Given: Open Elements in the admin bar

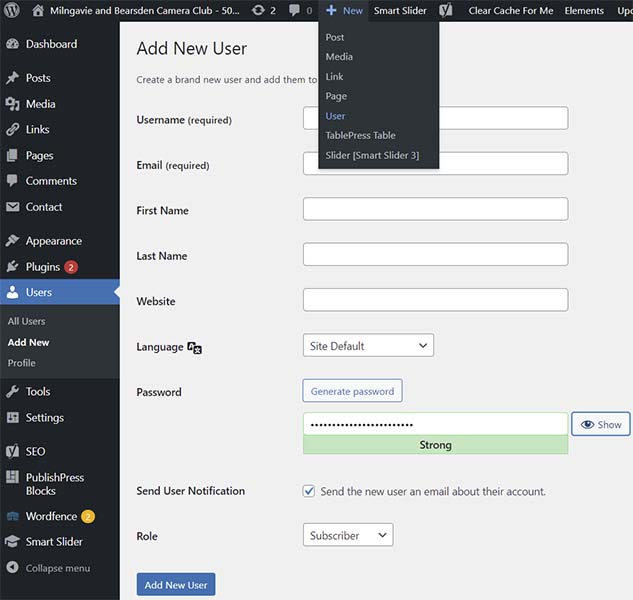Looking at the screenshot, I should (584, 10).
